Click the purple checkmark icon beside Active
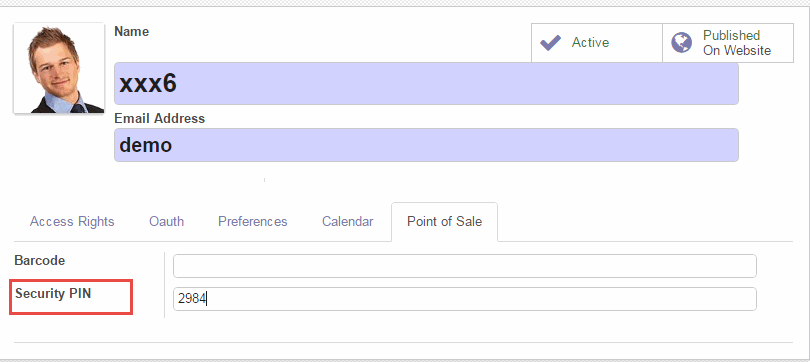The width and height of the screenshot is (810, 362). (550, 42)
